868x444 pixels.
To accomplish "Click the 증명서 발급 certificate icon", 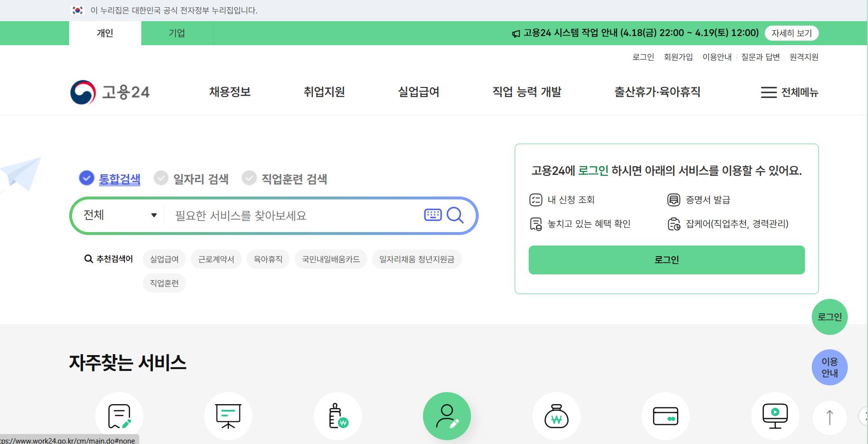I will (x=674, y=200).
